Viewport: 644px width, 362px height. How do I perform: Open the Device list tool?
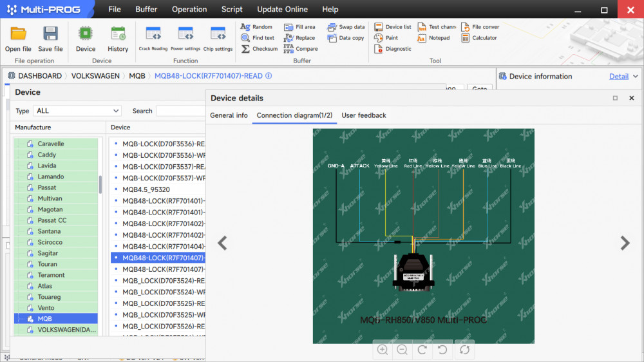(x=392, y=26)
